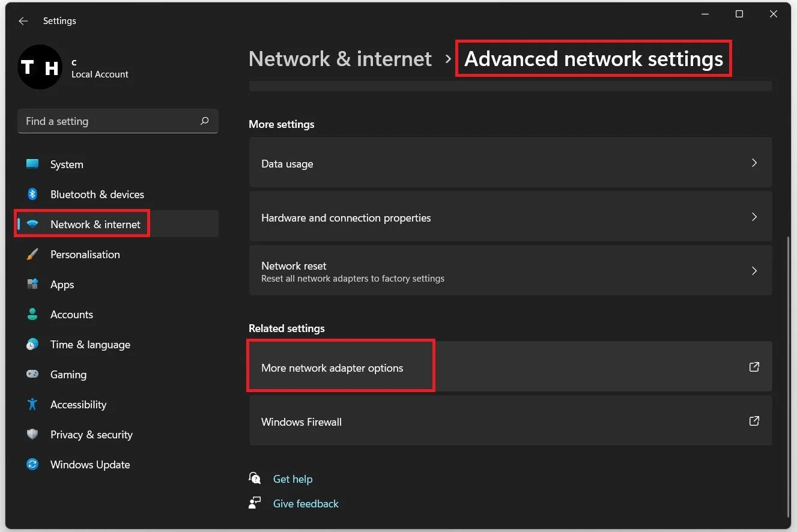Viewport: 797px width, 532px height.
Task: Open Network reset option
Action: [511, 271]
